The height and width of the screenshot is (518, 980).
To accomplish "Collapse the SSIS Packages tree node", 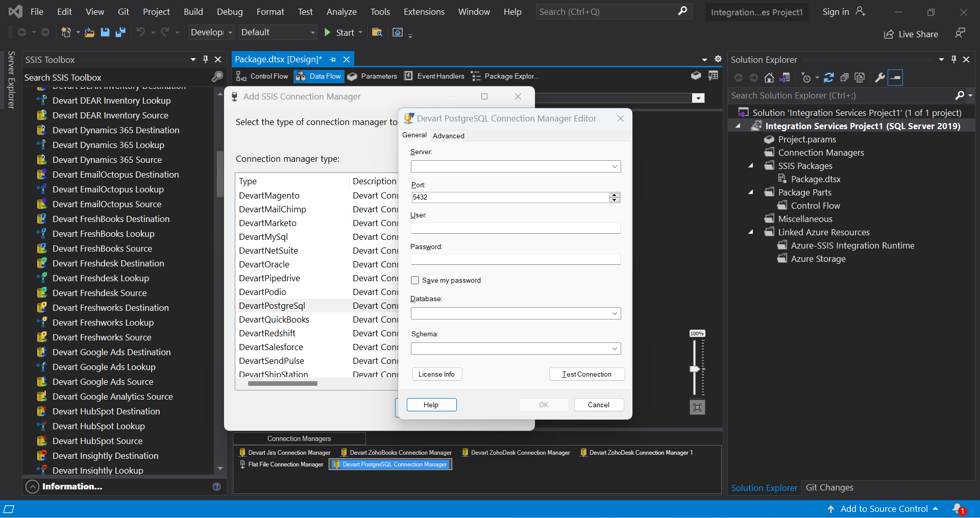I will point(751,165).
